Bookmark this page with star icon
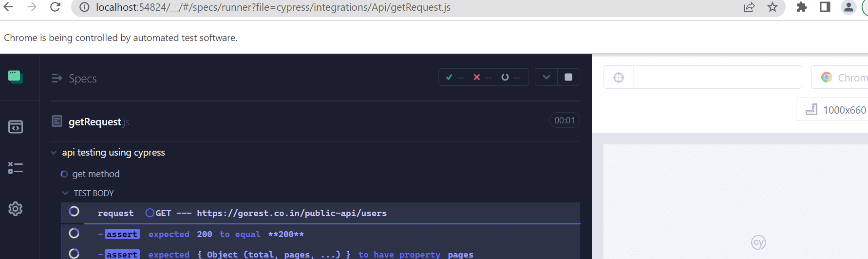The image size is (868, 259). click(773, 7)
